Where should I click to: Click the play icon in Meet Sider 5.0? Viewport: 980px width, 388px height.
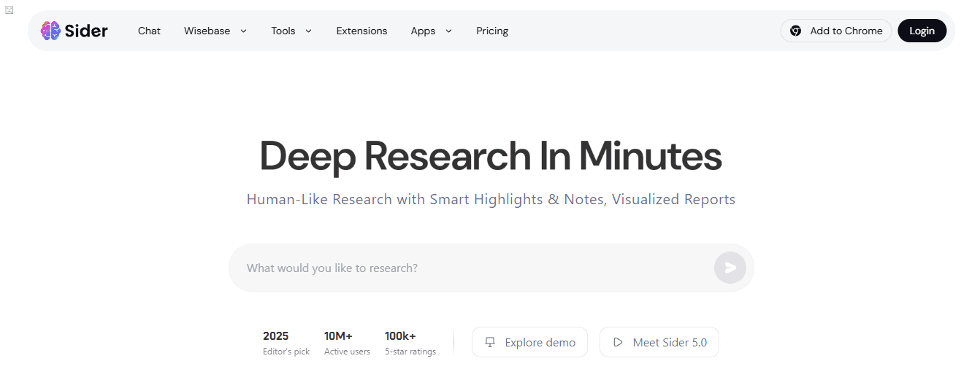click(x=618, y=342)
